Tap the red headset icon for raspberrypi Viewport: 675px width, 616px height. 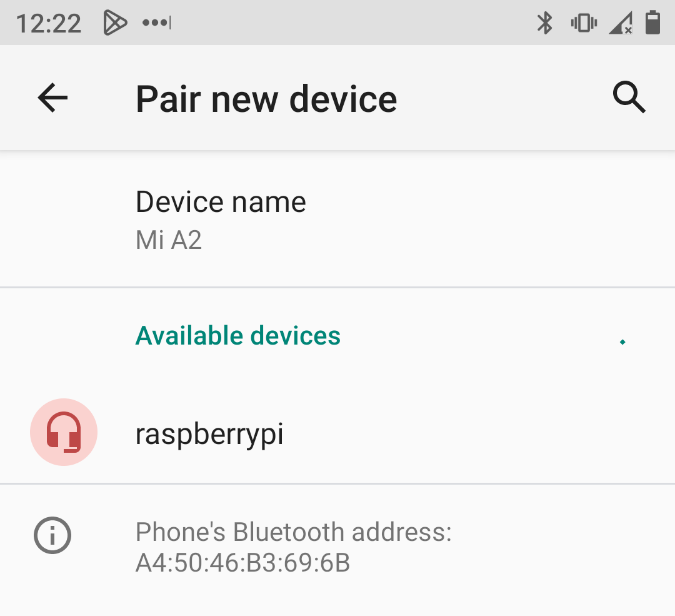point(64,432)
